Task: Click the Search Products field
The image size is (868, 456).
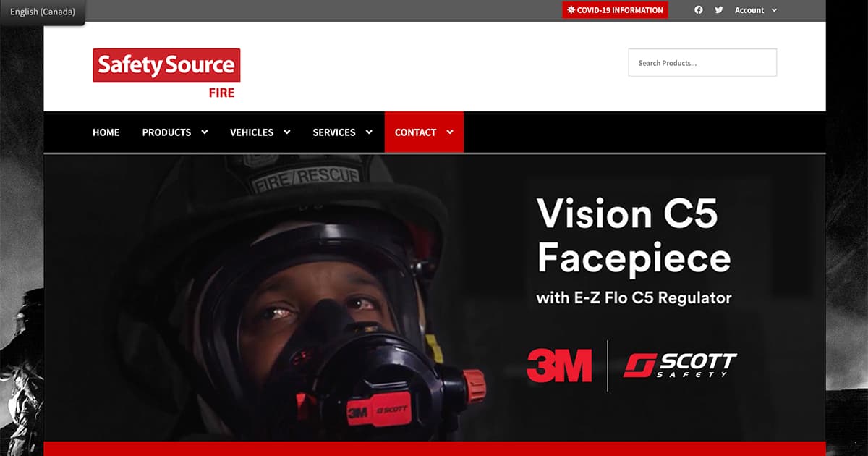Action: click(x=702, y=63)
